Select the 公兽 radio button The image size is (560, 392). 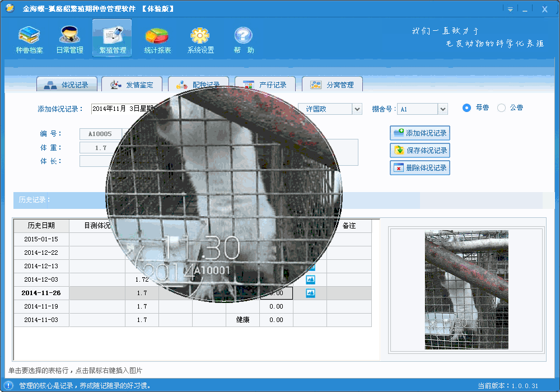tap(501, 108)
